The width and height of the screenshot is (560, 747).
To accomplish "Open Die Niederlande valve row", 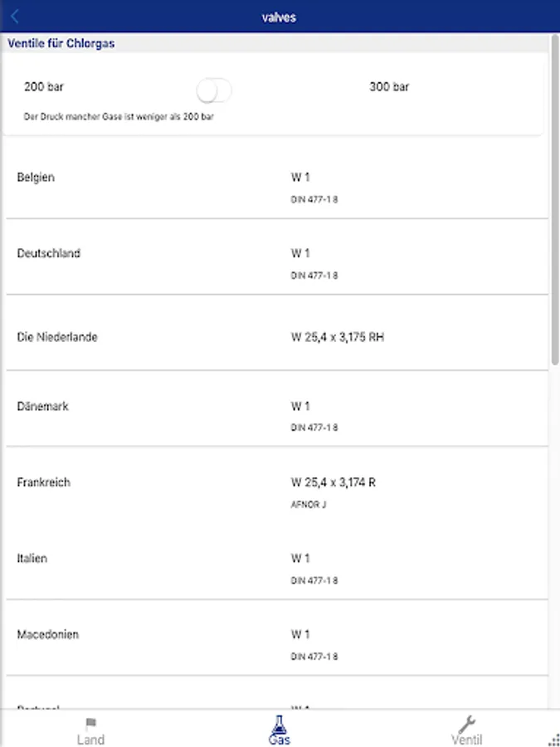I will 57,337.
